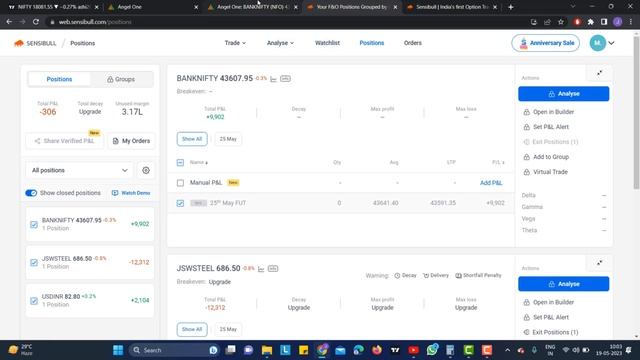This screenshot has height=360, width=640.
Task: Select 25 May expiry filter for BANKNIFTY
Action: pyautogui.click(x=228, y=139)
